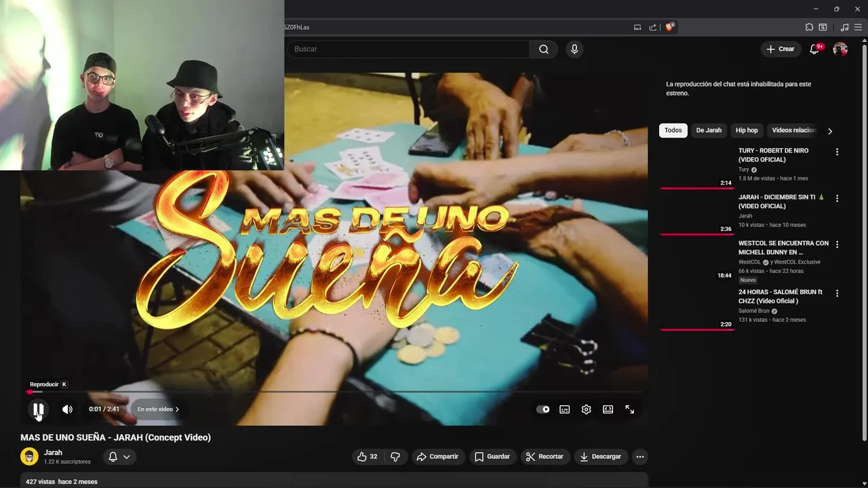Expand description showing '427 vistas hace 2 meses'
This screenshot has width=868, height=488.
tap(334, 481)
